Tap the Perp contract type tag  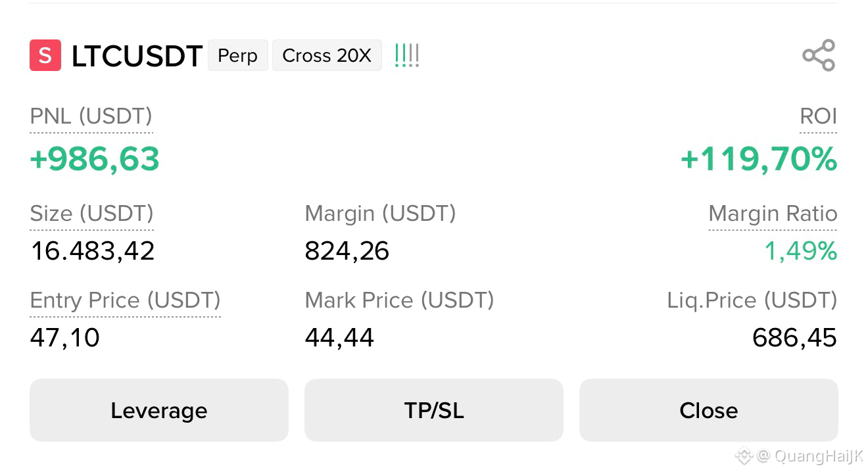237,55
